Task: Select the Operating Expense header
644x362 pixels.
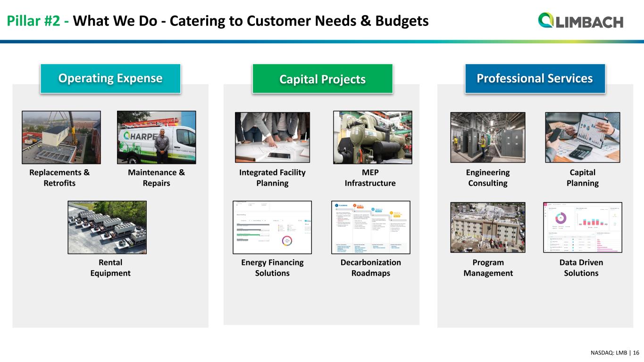Action: 110,78
